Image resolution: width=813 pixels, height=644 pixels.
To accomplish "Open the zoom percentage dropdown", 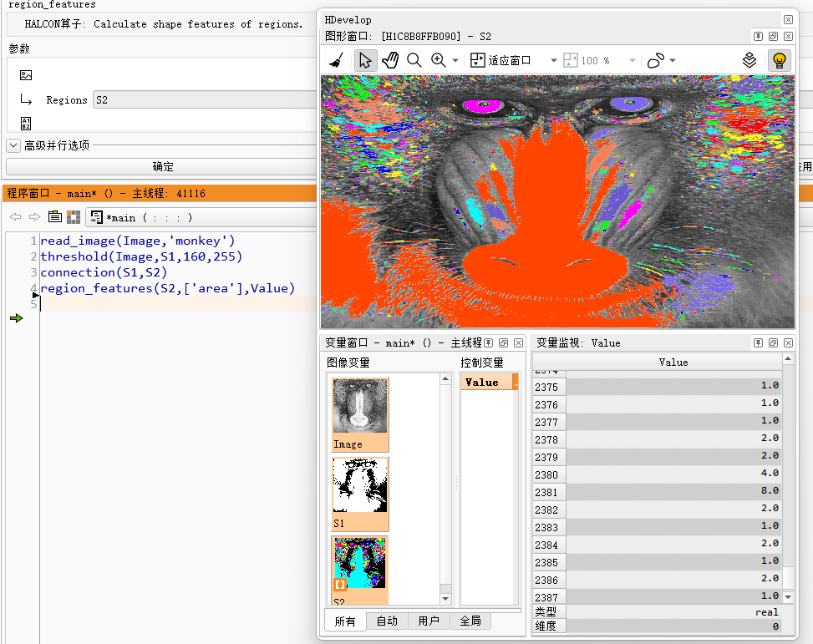I will click(633, 59).
